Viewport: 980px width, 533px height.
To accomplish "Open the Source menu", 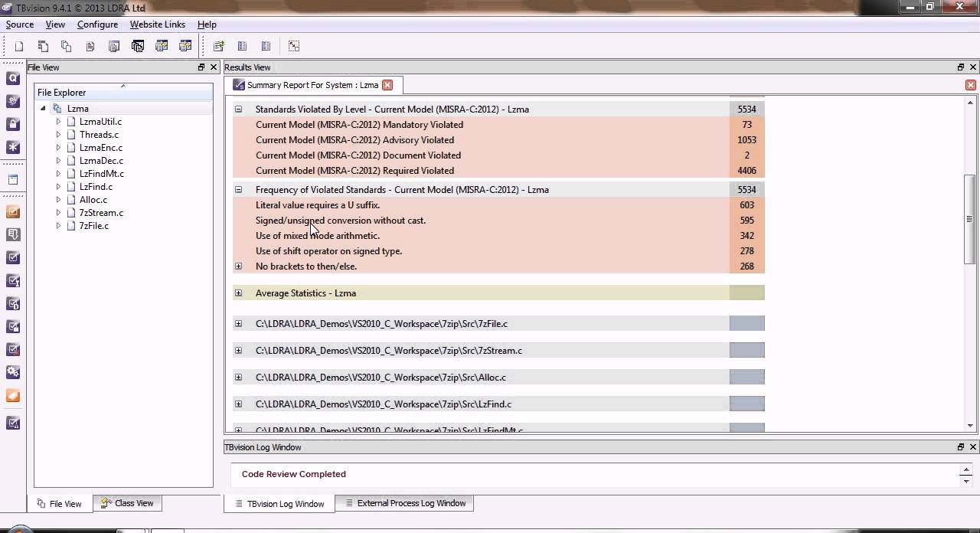I will click(20, 25).
